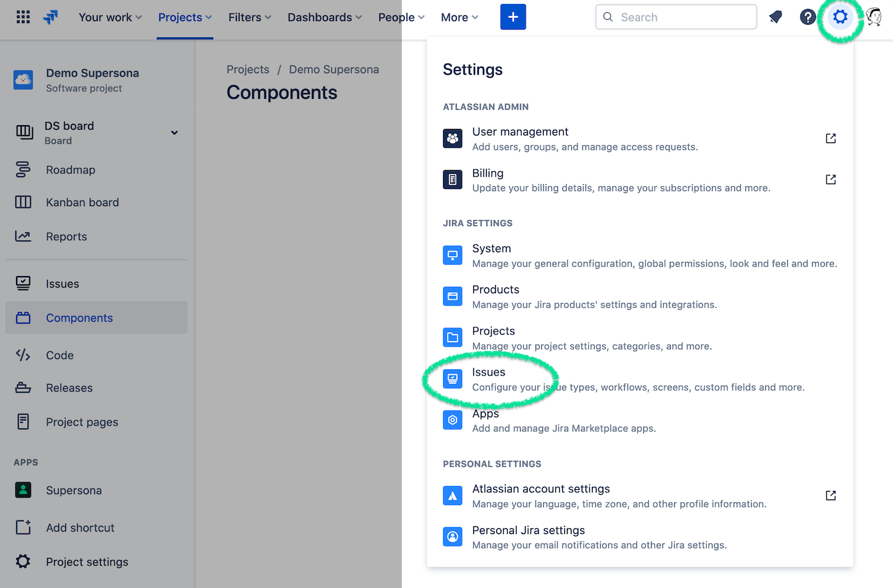Select System in Jira settings
This screenshot has height=588, width=893.
point(491,249)
